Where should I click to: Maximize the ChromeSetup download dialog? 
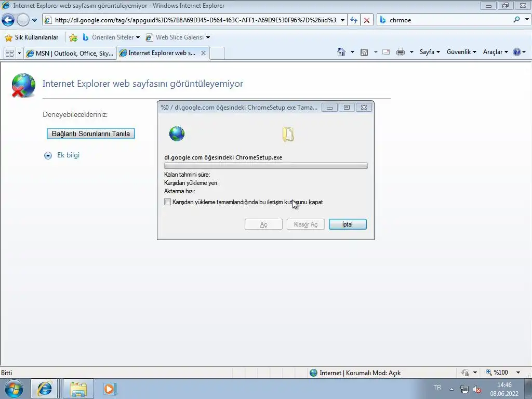(347, 108)
